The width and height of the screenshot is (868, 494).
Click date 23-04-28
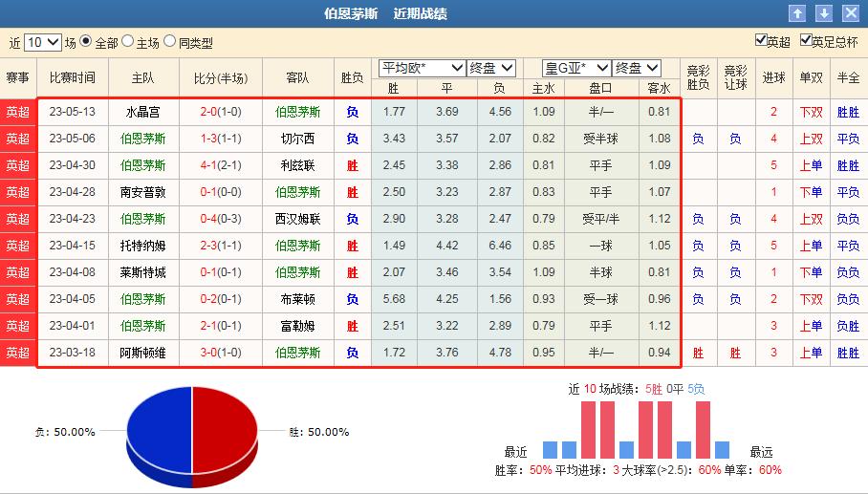click(72, 192)
